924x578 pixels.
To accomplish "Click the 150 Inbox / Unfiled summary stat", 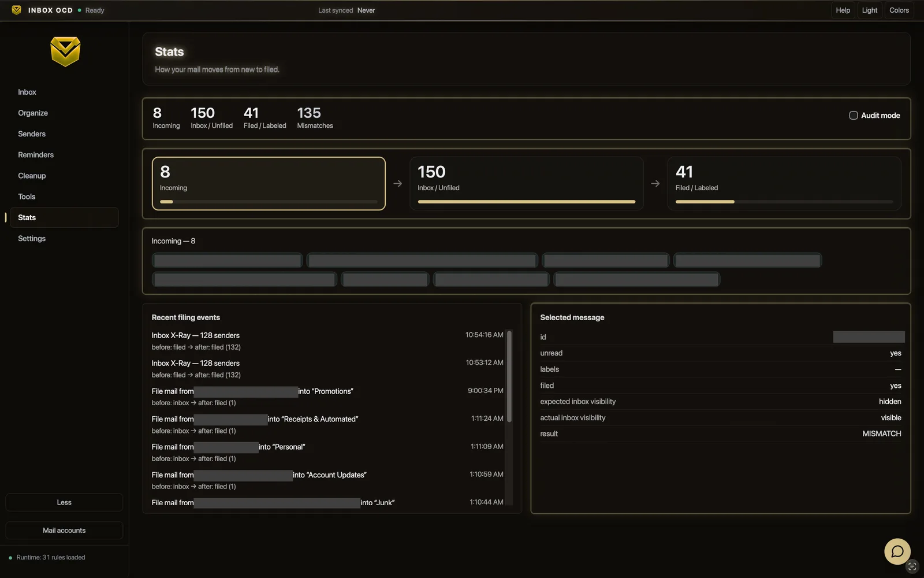I will (211, 117).
